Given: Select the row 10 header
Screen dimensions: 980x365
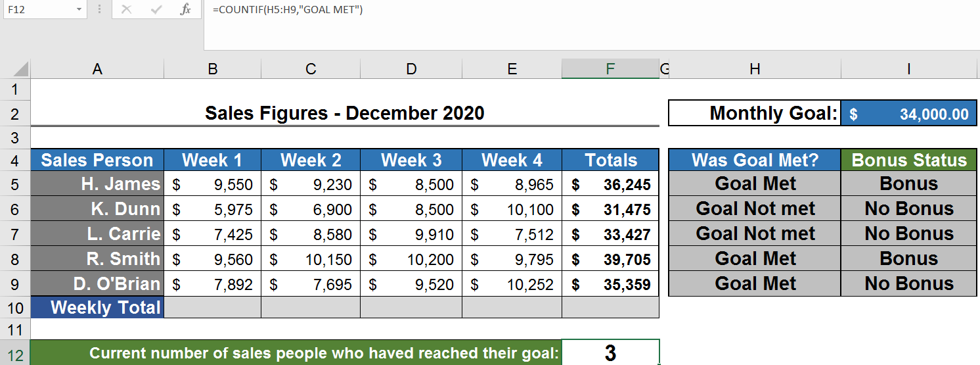Looking at the screenshot, I should 15,308.
